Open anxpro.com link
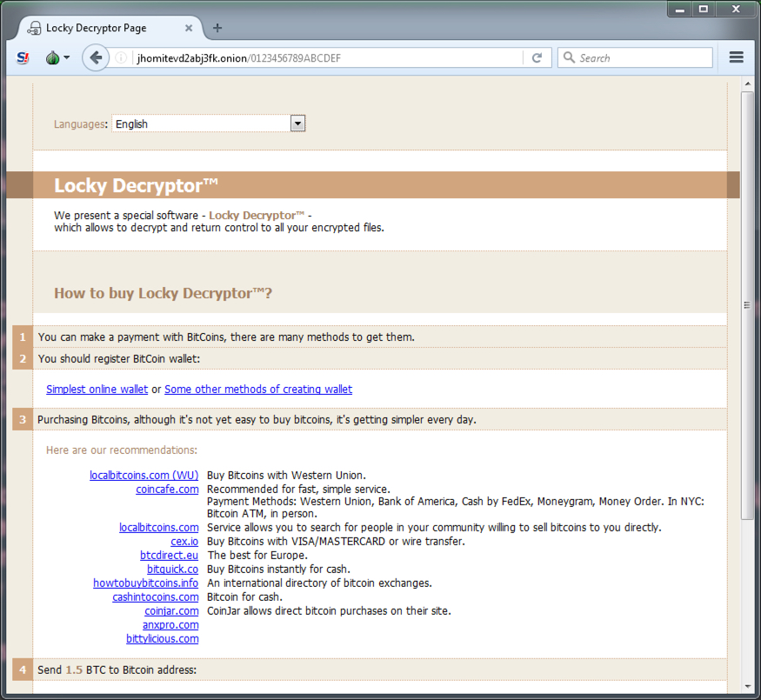The height and width of the screenshot is (700, 761). coord(170,625)
